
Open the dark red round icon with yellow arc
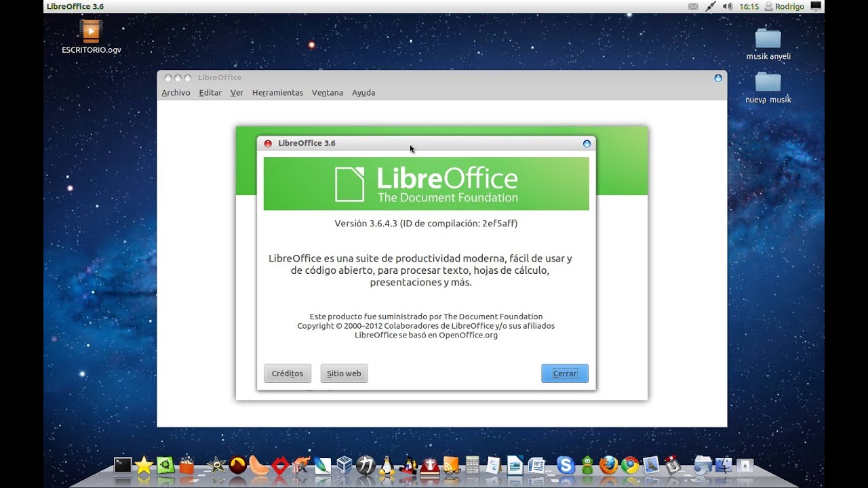(x=238, y=465)
